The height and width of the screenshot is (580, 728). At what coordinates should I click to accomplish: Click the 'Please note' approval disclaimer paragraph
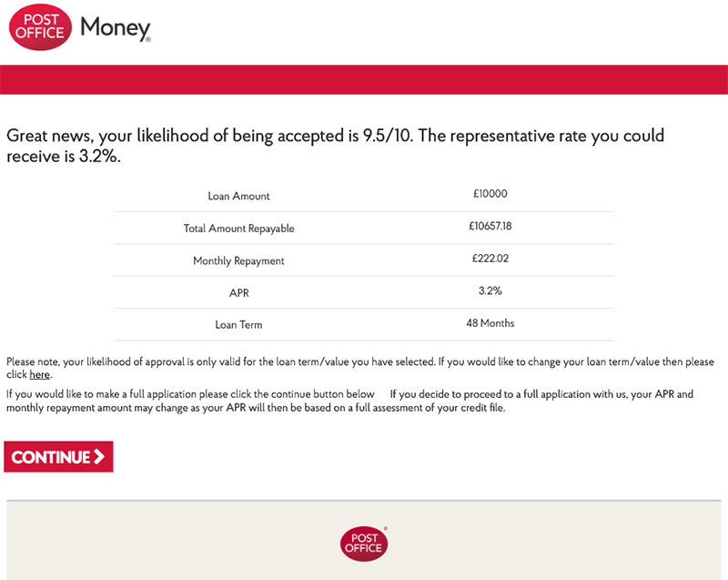pos(359,362)
